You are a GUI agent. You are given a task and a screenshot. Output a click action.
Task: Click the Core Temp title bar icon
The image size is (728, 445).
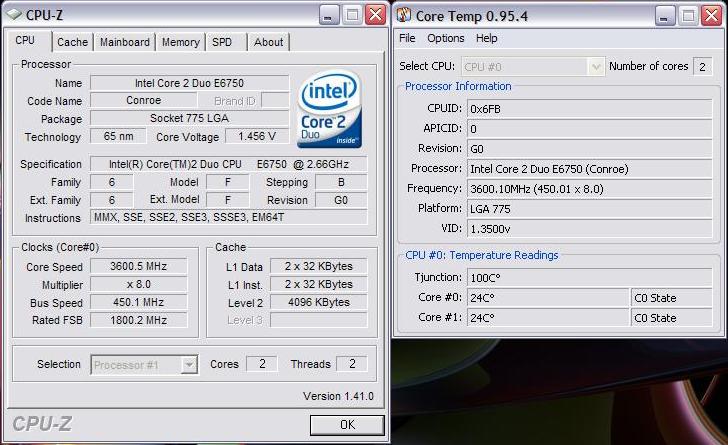coord(404,14)
